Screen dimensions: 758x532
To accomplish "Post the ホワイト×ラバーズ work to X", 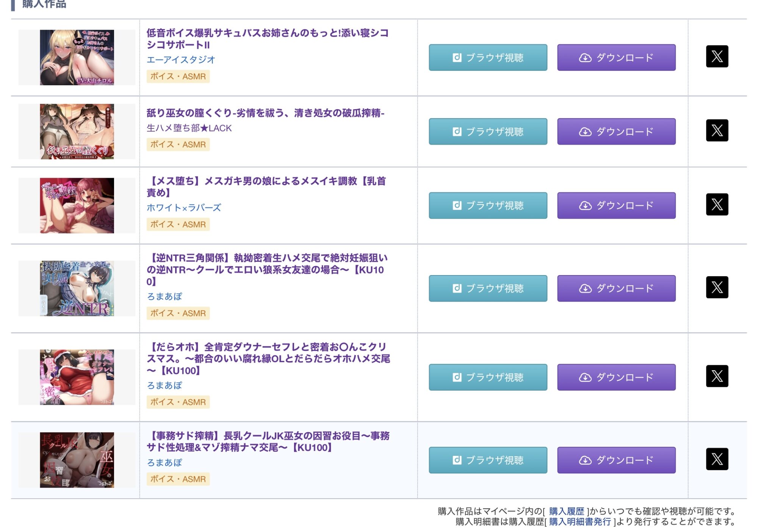I will pyautogui.click(x=717, y=205).
